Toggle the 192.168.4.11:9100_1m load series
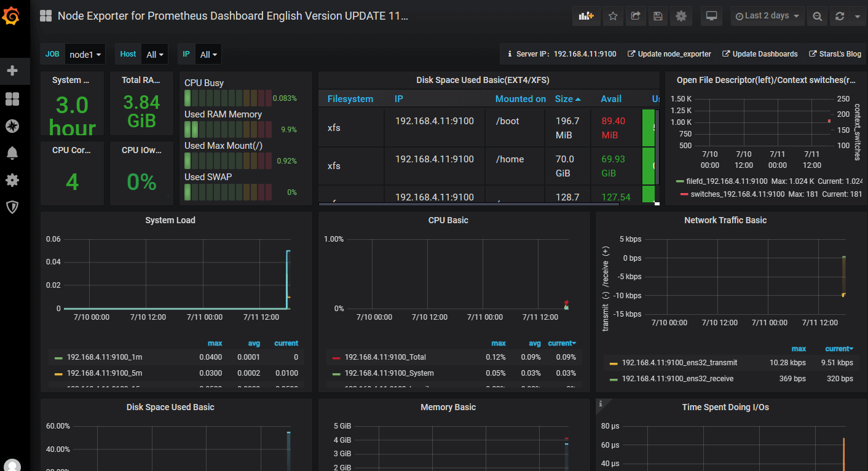This screenshot has width=868, height=471. point(105,357)
